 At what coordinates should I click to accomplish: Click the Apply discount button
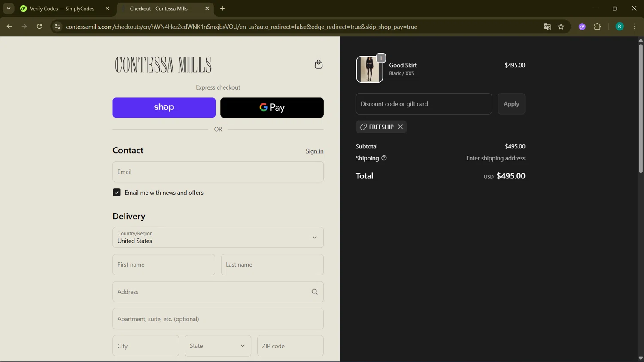(511, 104)
